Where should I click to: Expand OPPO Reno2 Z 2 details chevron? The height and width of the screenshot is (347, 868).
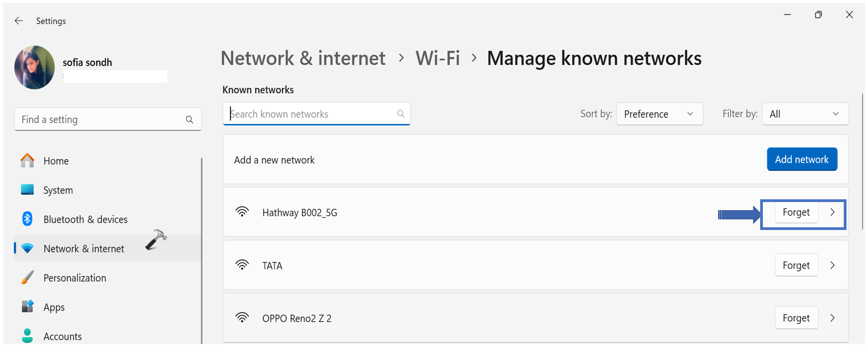tap(832, 318)
